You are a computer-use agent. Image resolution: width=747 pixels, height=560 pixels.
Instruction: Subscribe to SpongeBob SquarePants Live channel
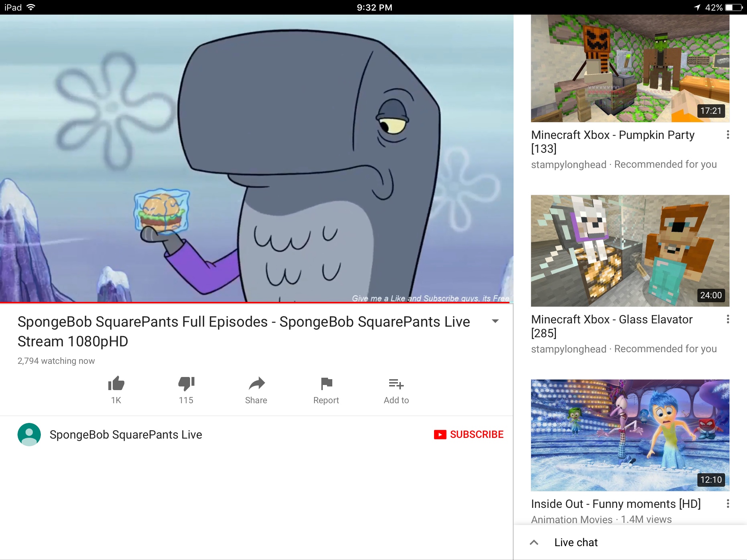click(x=469, y=435)
